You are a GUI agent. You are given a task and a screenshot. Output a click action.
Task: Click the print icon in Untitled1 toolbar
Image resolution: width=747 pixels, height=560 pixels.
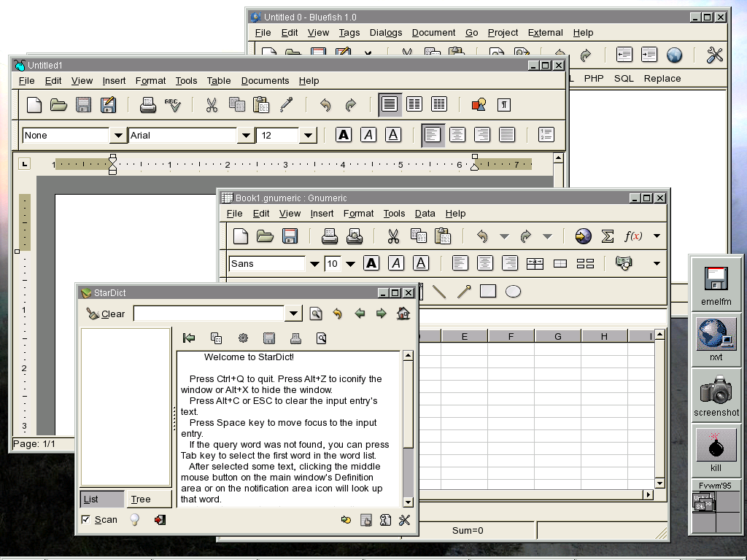point(147,105)
